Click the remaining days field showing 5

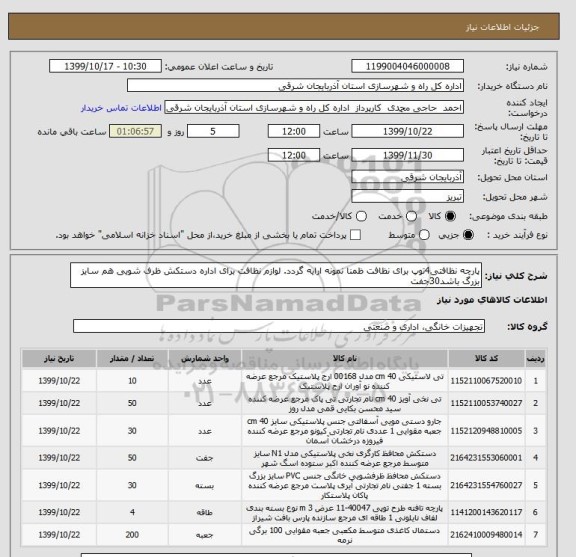[x=213, y=131]
